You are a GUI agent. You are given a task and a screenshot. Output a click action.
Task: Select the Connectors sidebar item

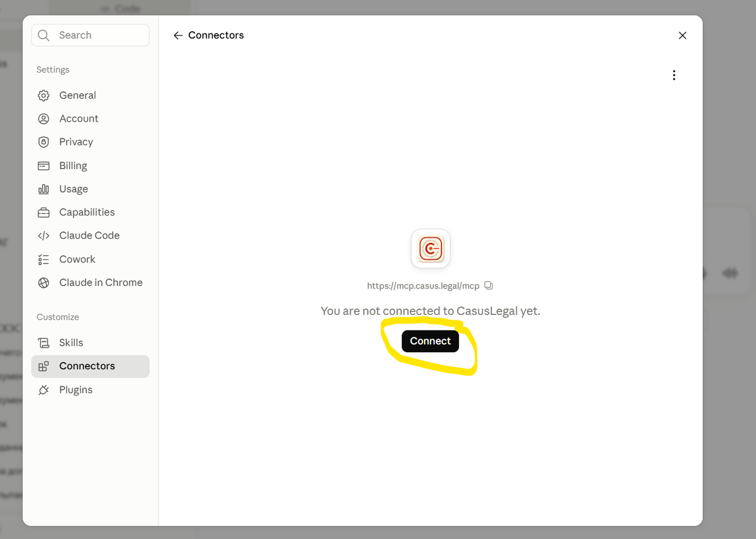tap(90, 366)
